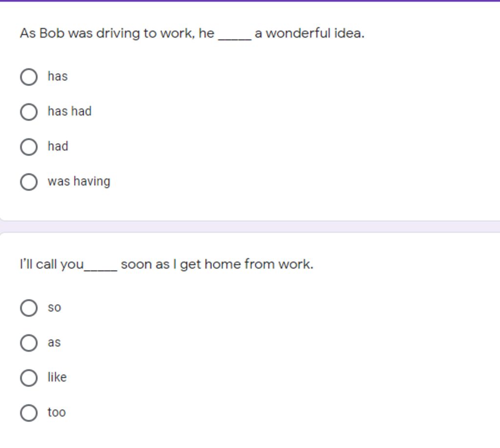
Task: Click the blank before 'soon as I get home'
Action: pos(101,267)
